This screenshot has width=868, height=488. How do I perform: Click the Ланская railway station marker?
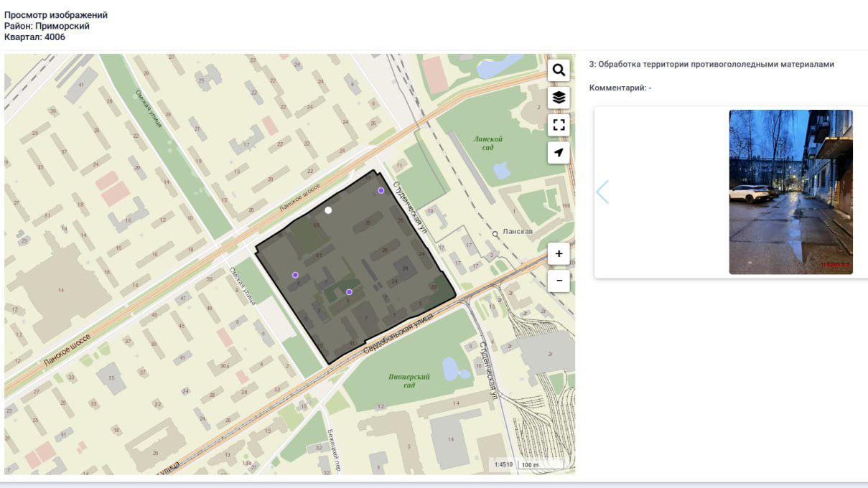[x=495, y=234]
